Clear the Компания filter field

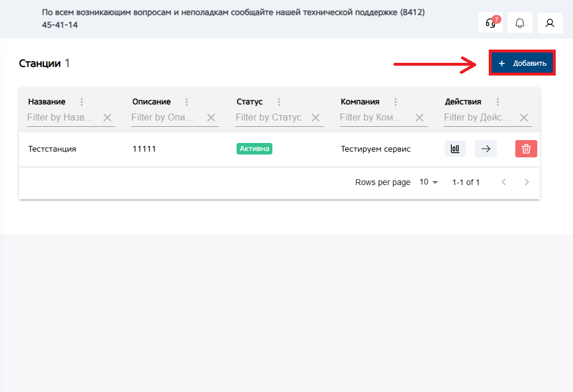(420, 118)
